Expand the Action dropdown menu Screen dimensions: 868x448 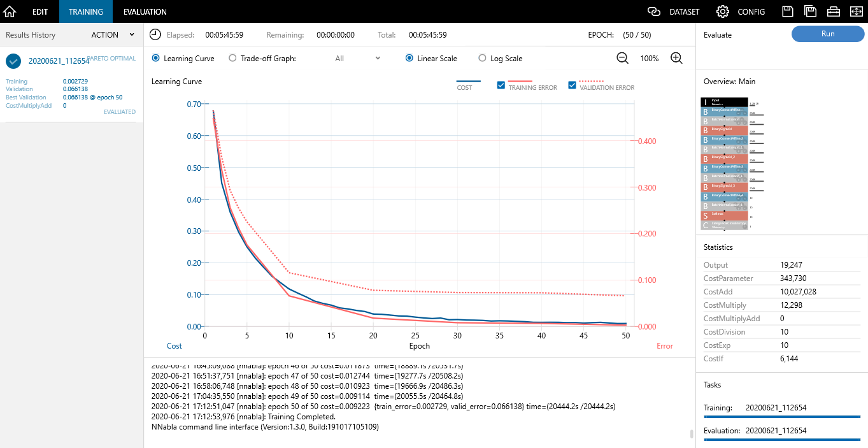(x=113, y=35)
